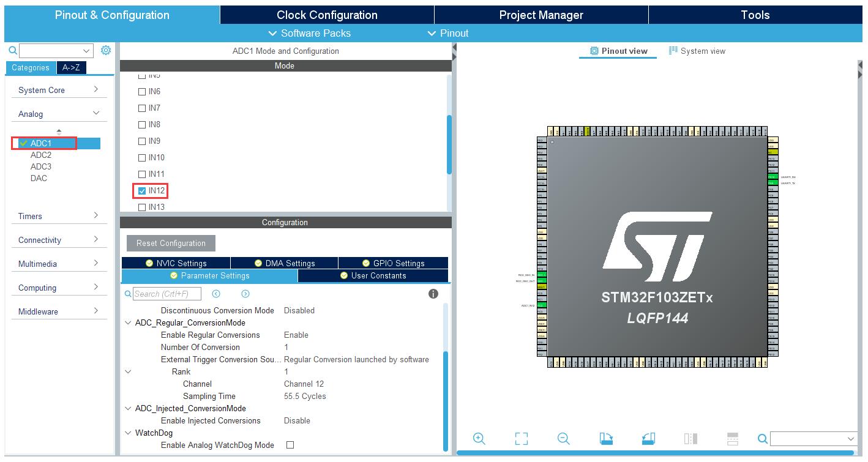The height and width of the screenshot is (462, 868).
Task: Open the User Constants tab
Action: point(373,275)
